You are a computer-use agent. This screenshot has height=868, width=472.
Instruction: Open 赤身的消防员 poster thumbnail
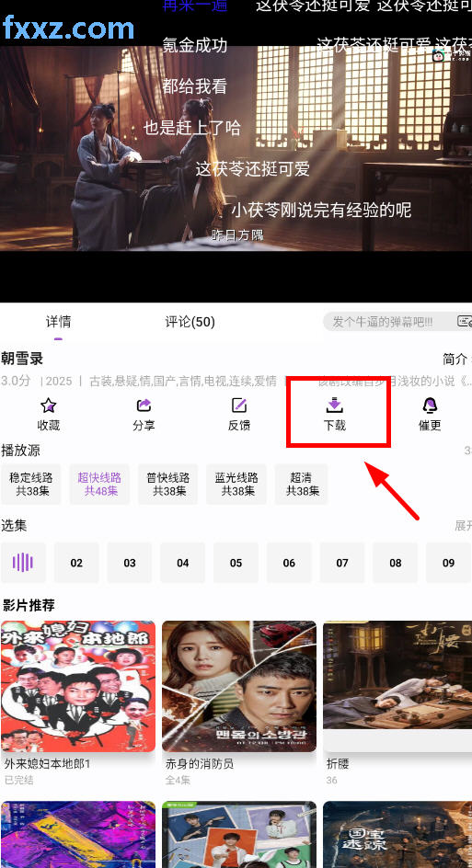[239, 687]
